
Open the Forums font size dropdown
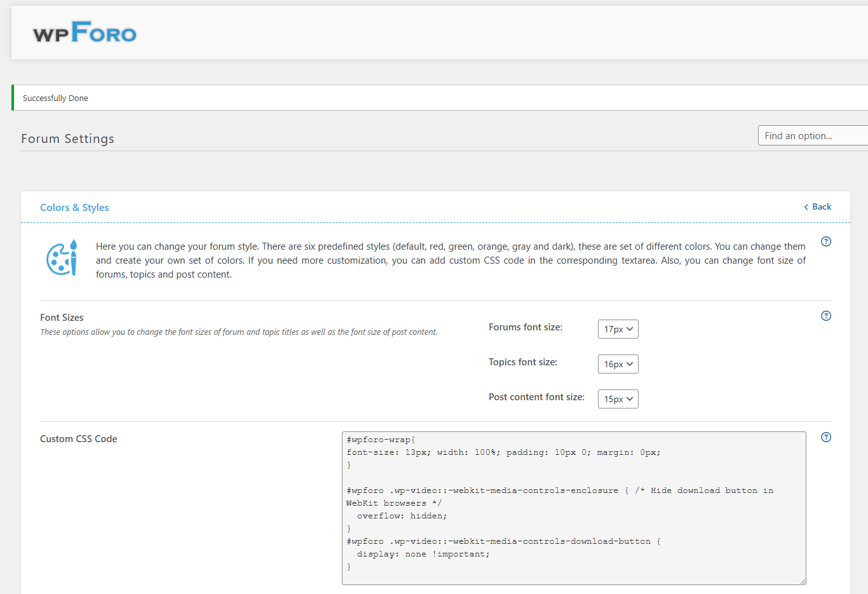point(618,329)
